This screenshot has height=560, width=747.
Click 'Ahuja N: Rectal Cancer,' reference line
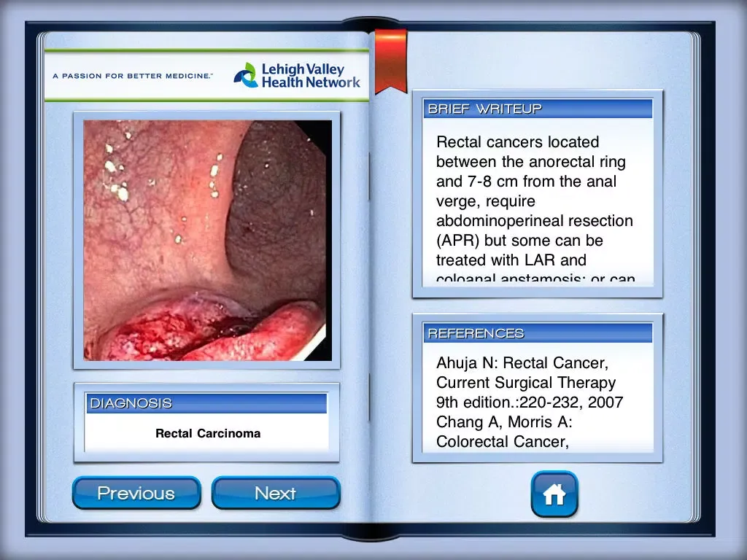tap(522, 363)
